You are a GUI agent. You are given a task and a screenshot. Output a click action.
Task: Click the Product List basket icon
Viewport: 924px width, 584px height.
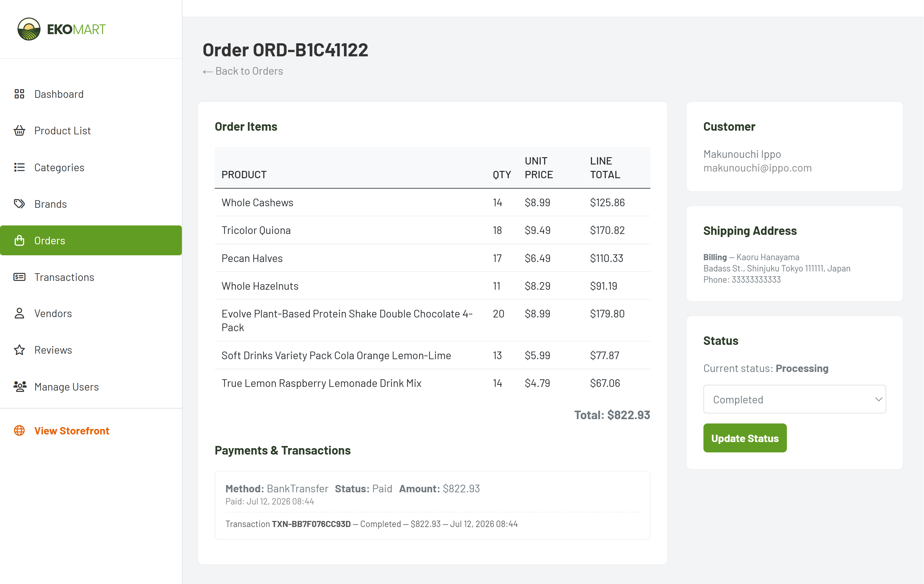point(19,130)
